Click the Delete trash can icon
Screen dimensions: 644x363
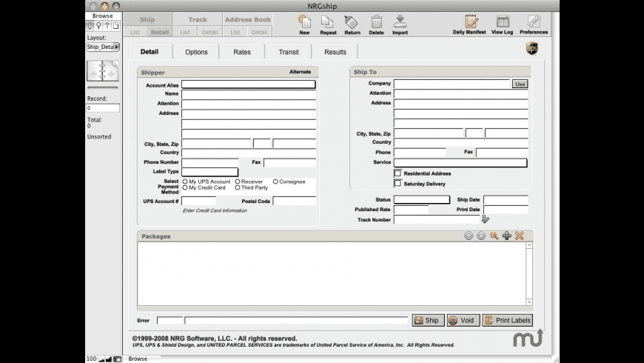click(376, 22)
